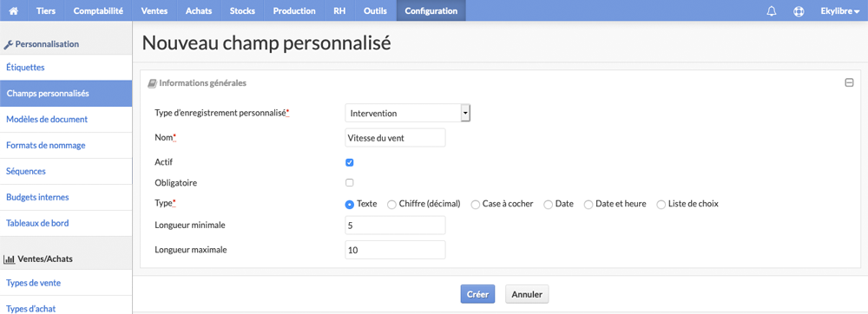Open the Tiers menu
The image size is (868, 314).
pos(46,10)
